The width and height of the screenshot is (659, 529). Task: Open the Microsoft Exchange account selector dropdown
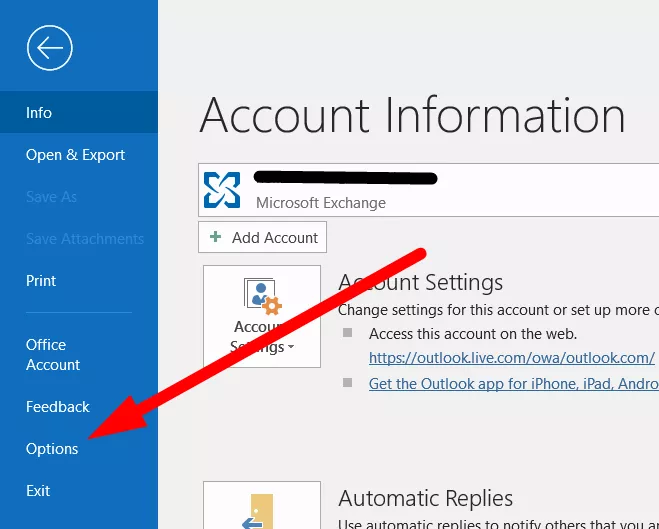click(429, 190)
